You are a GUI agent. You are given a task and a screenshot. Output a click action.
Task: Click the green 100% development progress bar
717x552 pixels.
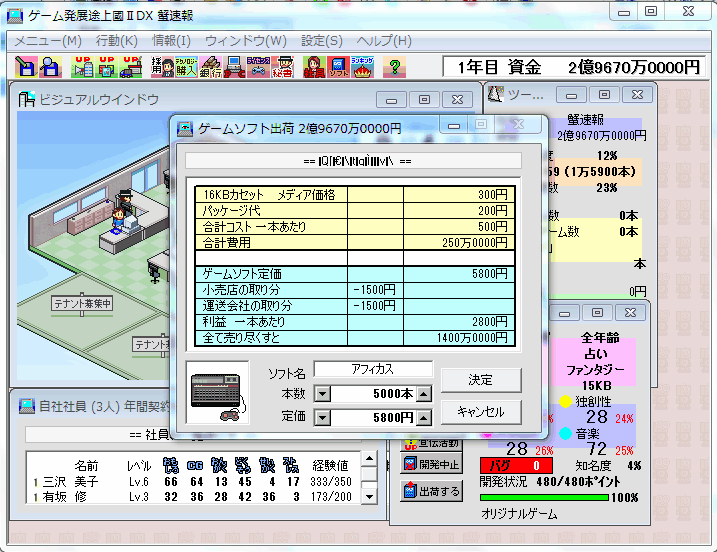point(544,497)
